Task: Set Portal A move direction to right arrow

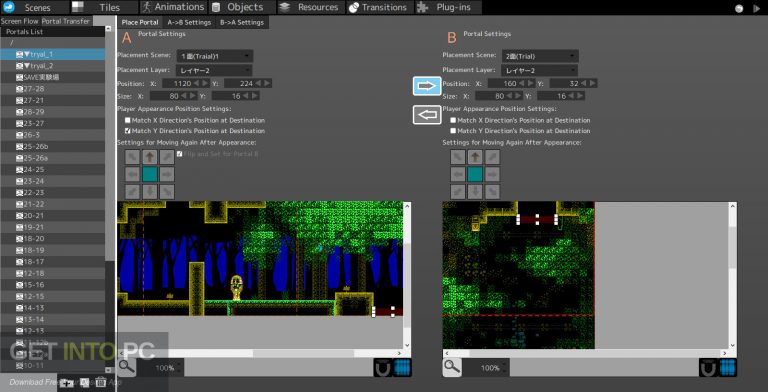Action: 167,174
